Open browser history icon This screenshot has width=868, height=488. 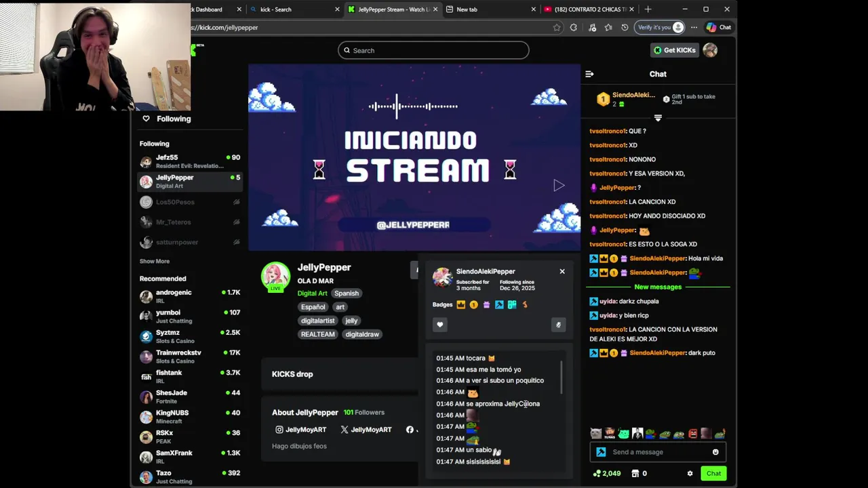tap(625, 28)
